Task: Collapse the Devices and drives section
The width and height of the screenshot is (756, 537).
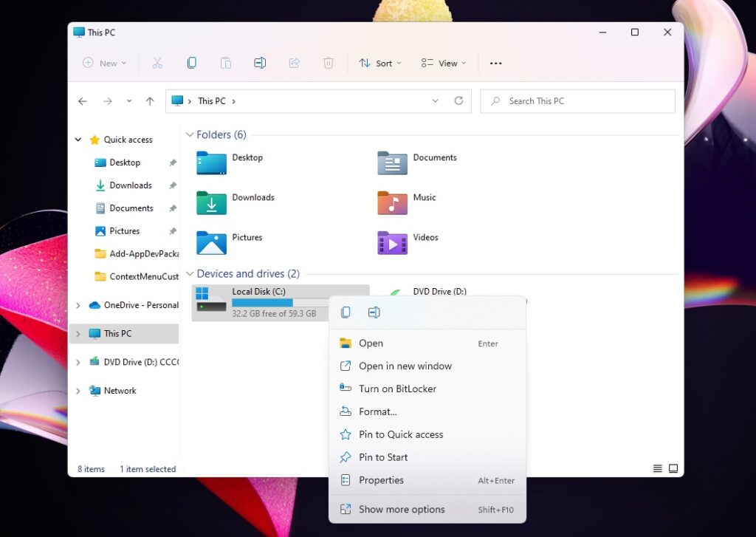Action: pyautogui.click(x=190, y=273)
